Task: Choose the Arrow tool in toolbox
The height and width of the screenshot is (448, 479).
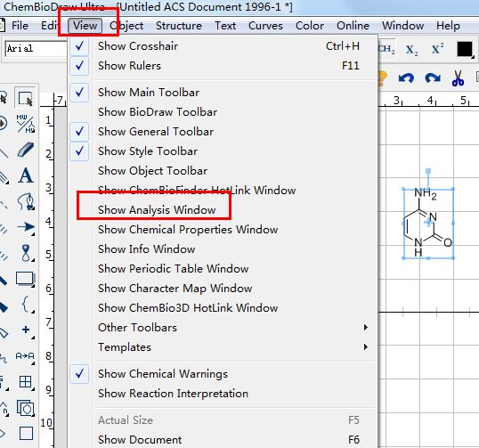Action: pyautogui.click(x=26, y=227)
